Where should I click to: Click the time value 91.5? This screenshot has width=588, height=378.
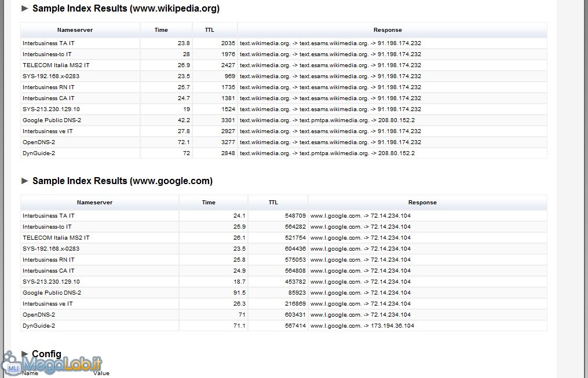click(239, 292)
